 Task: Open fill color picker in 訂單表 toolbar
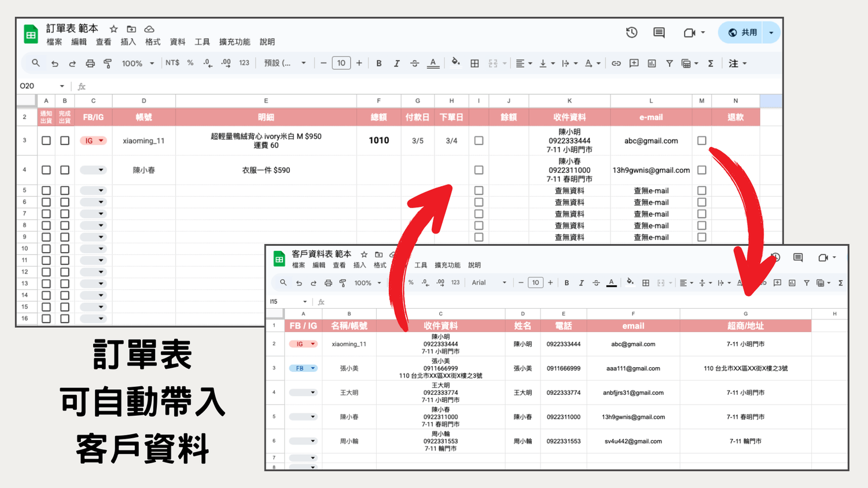(456, 62)
